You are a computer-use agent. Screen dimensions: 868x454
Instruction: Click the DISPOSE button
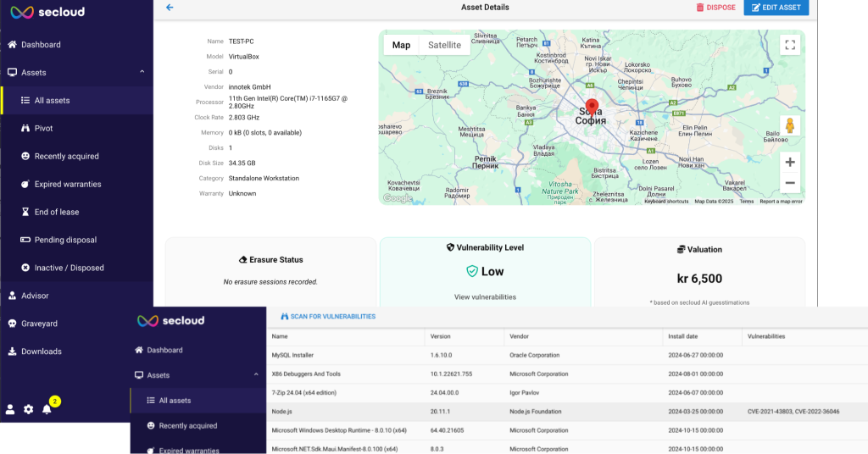(x=715, y=7)
